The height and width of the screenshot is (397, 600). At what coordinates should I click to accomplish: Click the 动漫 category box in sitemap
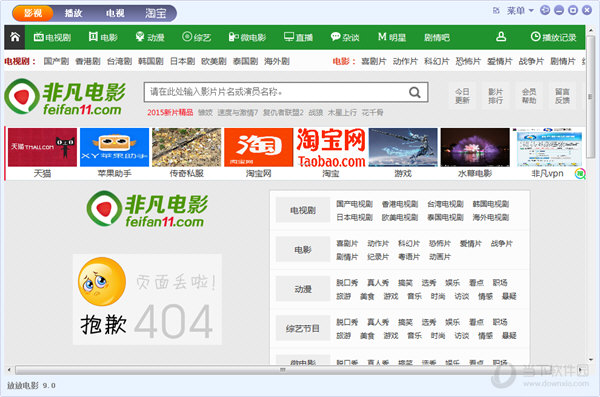303,289
